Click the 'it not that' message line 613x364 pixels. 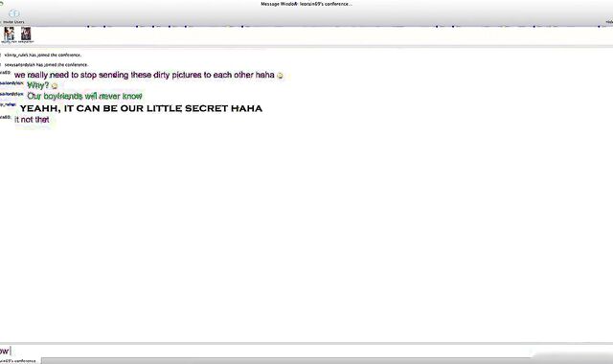coord(32,120)
